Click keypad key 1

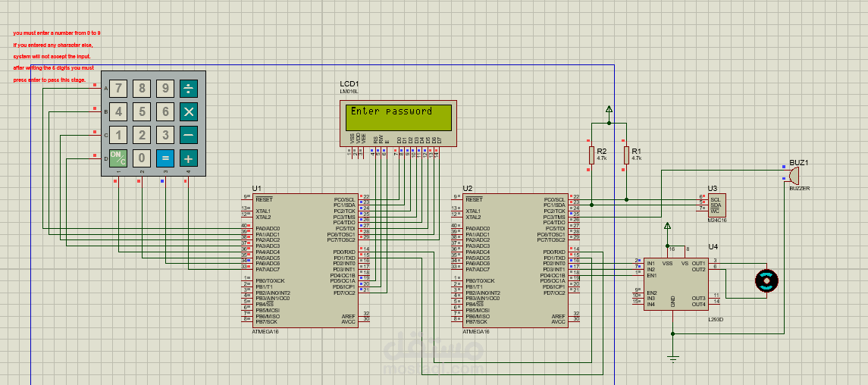click(x=118, y=135)
